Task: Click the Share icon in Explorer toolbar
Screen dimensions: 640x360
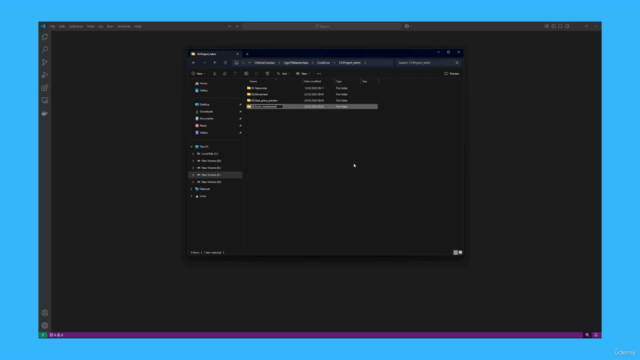Action: pos(257,74)
